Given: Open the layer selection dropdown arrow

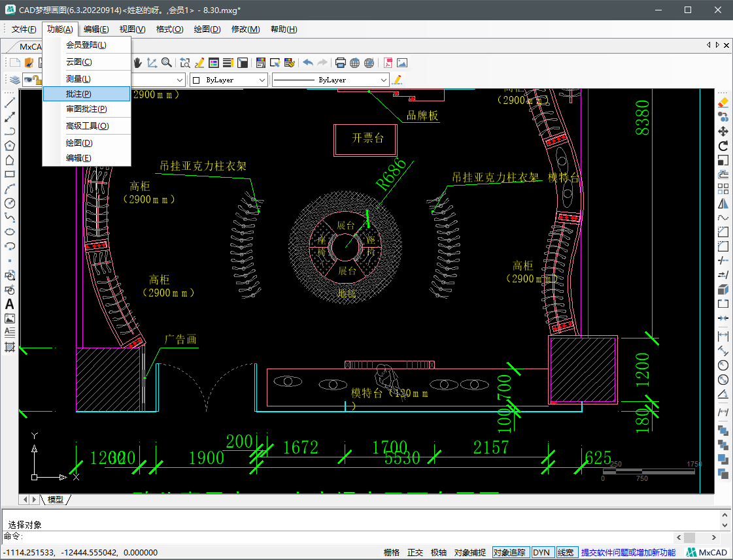Looking at the screenshot, I should pyautogui.click(x=180, y=80).
